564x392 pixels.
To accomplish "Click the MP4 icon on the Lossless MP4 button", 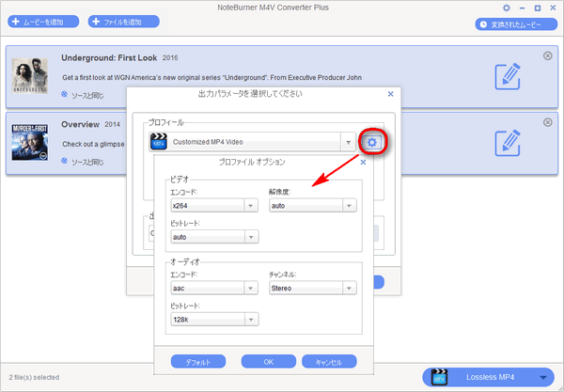I will [439, 377].
